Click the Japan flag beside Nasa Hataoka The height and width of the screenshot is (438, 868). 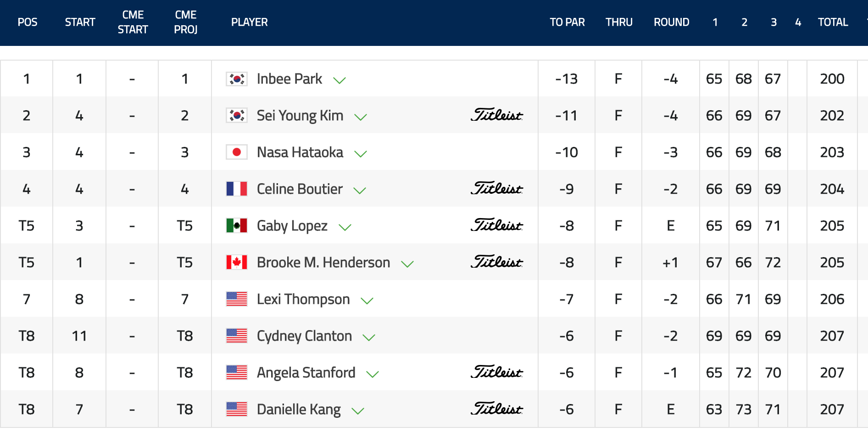tap(237, 152)
